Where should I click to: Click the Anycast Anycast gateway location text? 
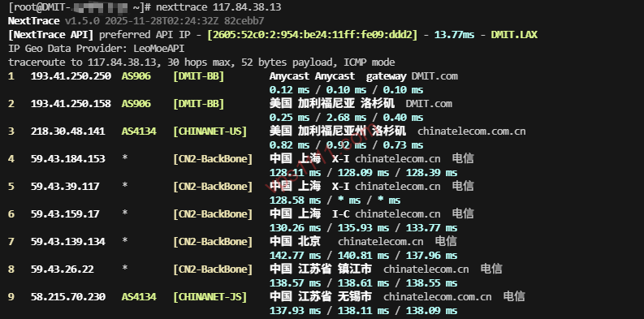tap(338, 76)
